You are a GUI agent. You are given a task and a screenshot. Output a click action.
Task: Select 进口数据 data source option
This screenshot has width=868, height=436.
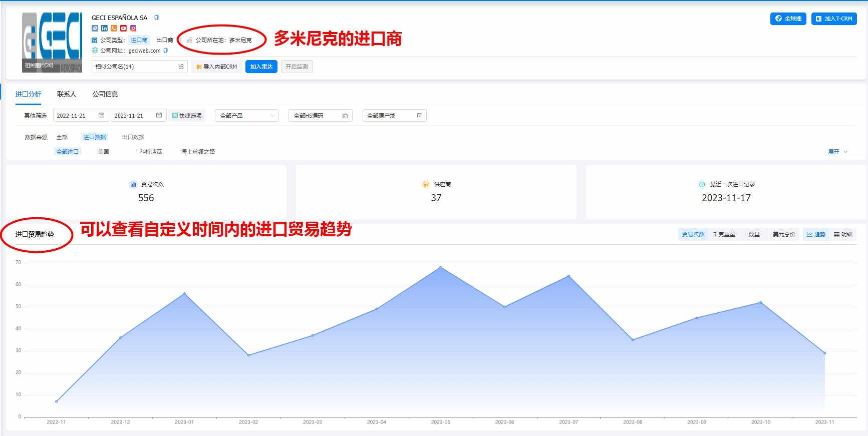(95, 137)
